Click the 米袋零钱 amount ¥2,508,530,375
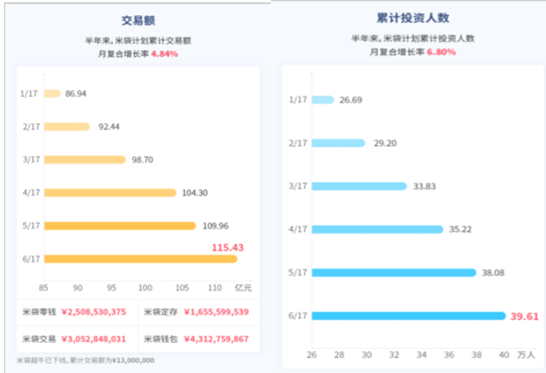This screenshot has height=373, width=546. [94, 312]
